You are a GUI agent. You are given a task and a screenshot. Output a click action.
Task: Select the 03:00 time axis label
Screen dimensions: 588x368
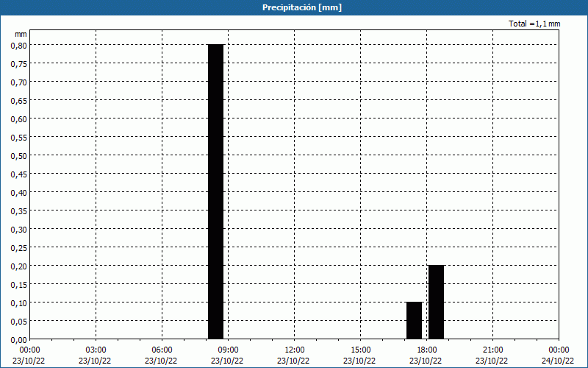coord(96,350)
